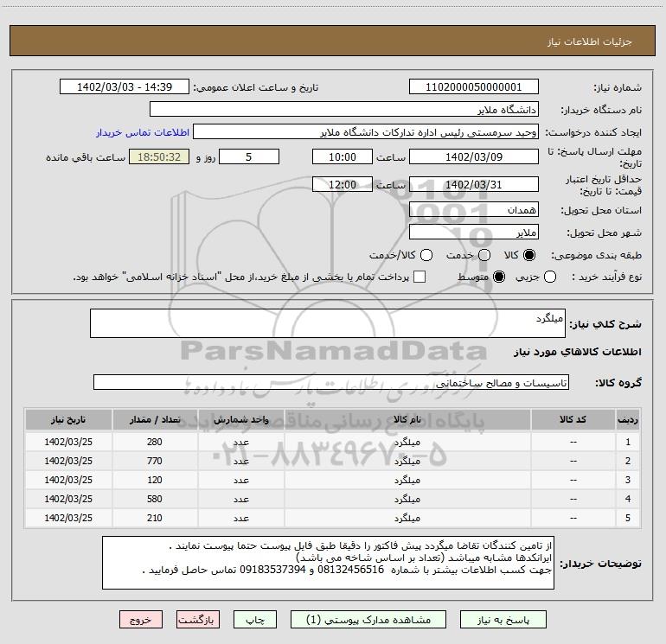Image resolution: width=666 pixels, height=644 pixels.
Task: Click the buyer notes text area
Action: 328,563
